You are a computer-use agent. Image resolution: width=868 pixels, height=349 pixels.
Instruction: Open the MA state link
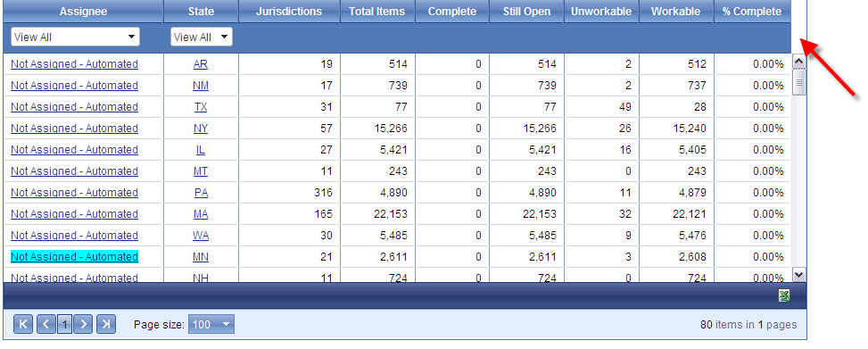(201, 214)
